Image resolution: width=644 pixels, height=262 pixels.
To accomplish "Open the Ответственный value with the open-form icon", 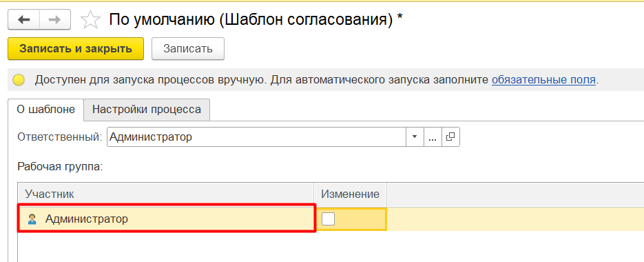I will coord(450,137).
